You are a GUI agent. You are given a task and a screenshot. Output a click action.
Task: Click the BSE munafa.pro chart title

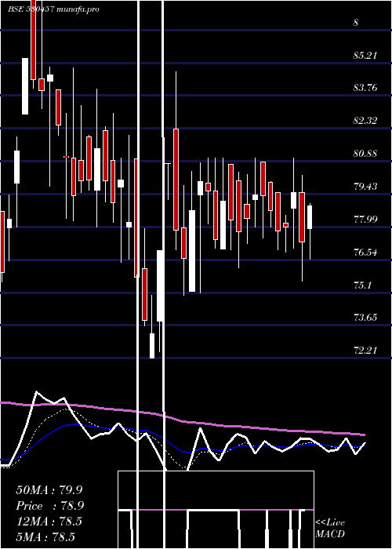[53, 9]
